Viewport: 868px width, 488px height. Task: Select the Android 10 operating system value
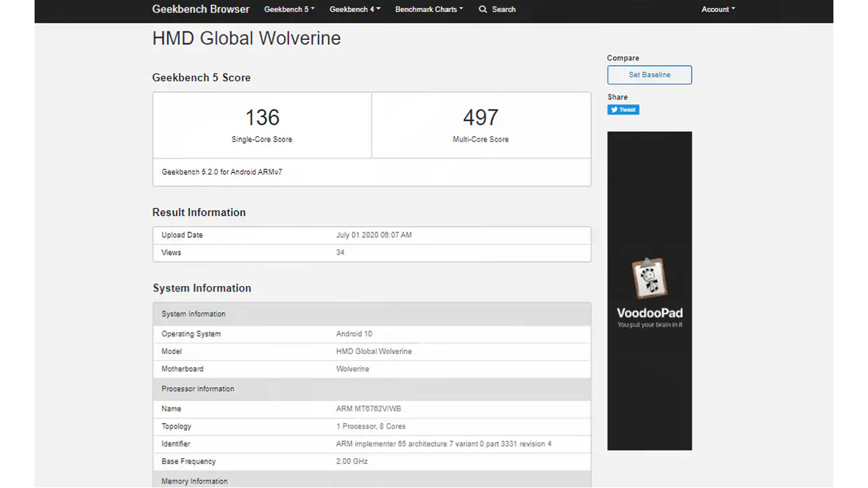(354, 334)
